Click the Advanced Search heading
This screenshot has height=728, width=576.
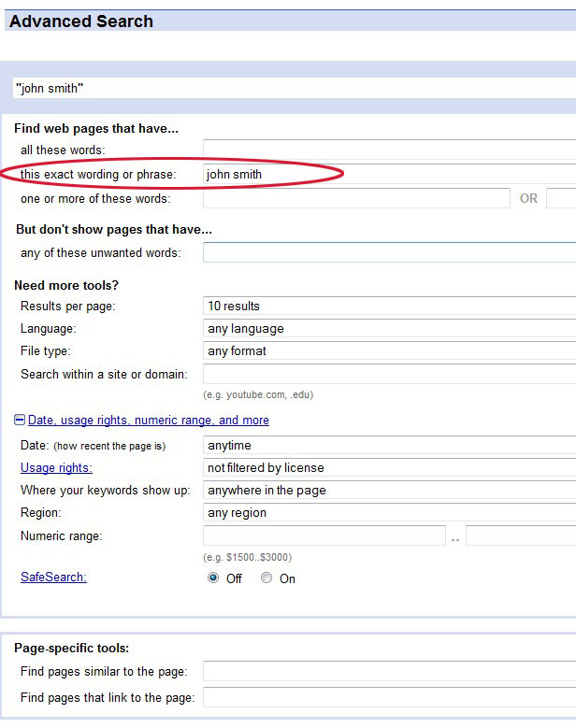[x=81, y=21]
